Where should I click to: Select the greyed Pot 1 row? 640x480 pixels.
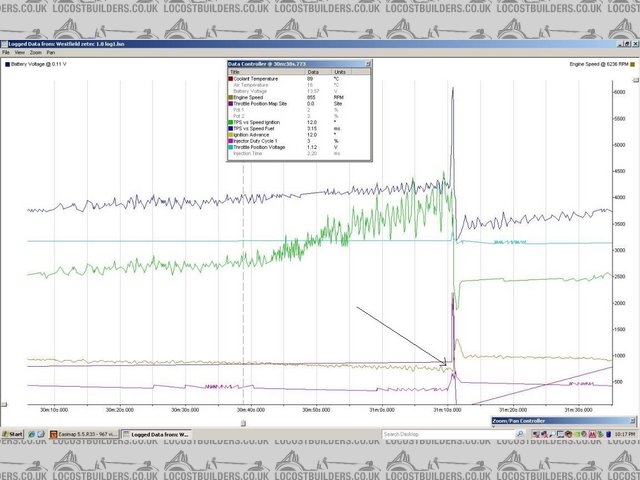click(299, 110)
